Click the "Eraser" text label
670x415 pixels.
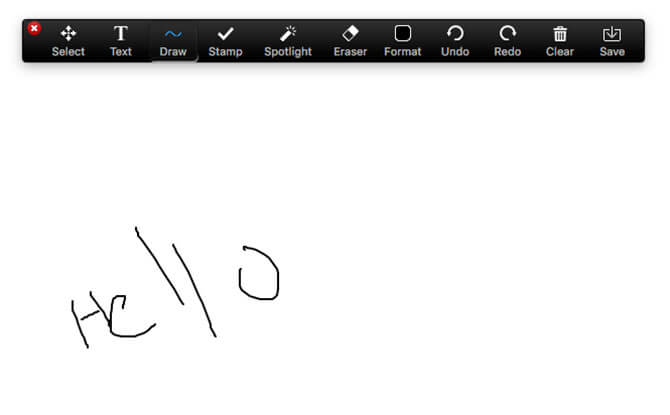(x=350, y=52)
